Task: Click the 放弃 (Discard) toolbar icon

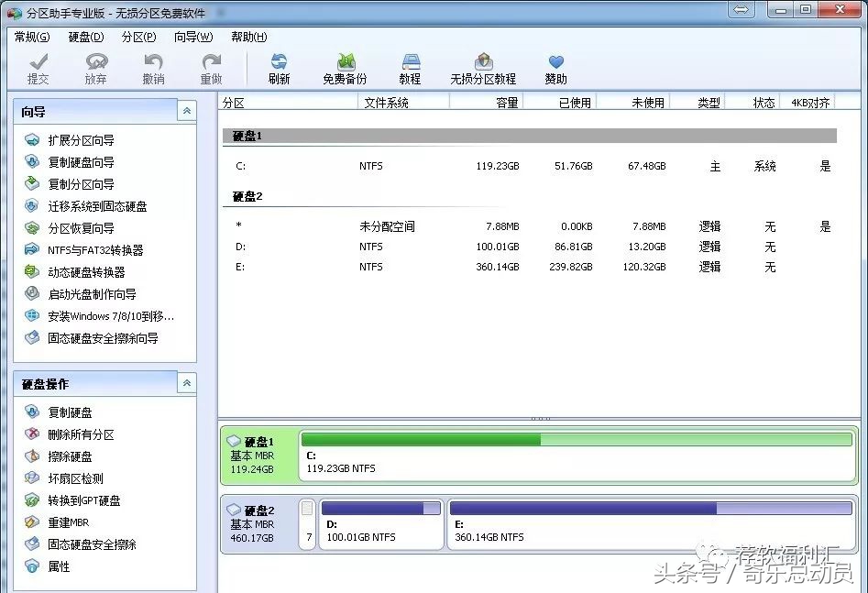Action: [x=95, y=66]
